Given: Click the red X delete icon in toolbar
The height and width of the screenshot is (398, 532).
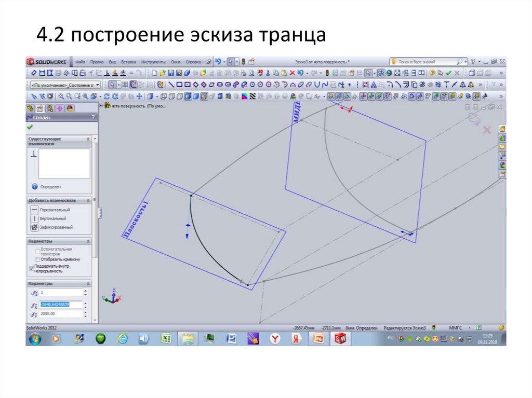Looking at the screenshot, I should 292,73.
